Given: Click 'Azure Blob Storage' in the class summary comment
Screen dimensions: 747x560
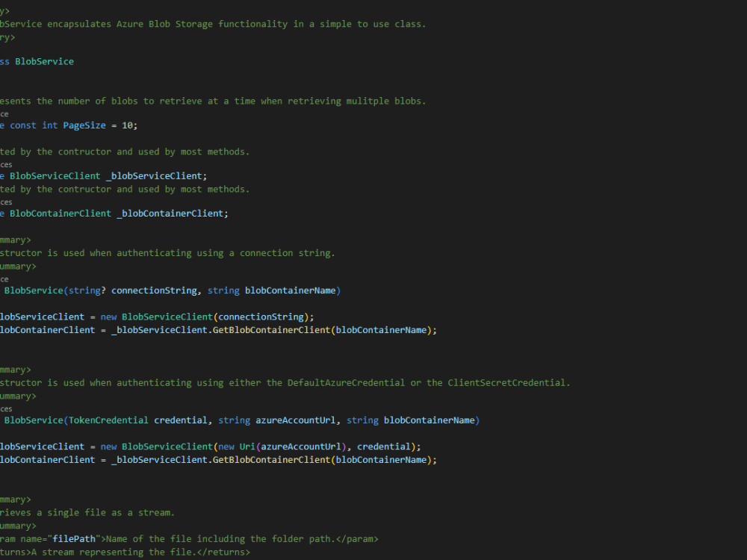Looking at the screenshot, I should pyautogui.click(x=165, y=24).
